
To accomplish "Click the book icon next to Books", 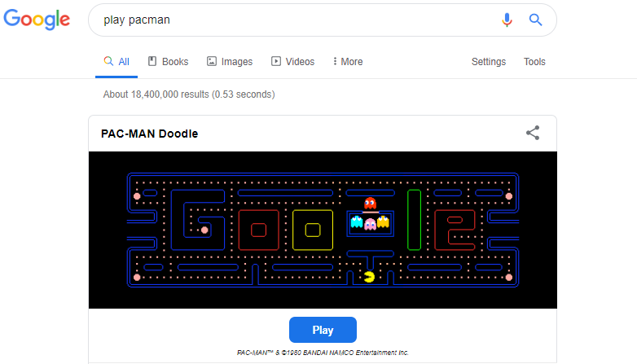I will pos(152,61).
